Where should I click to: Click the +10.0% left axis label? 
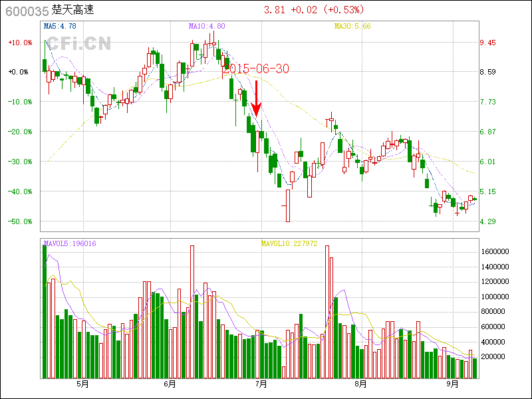click(x=20, y=43)
